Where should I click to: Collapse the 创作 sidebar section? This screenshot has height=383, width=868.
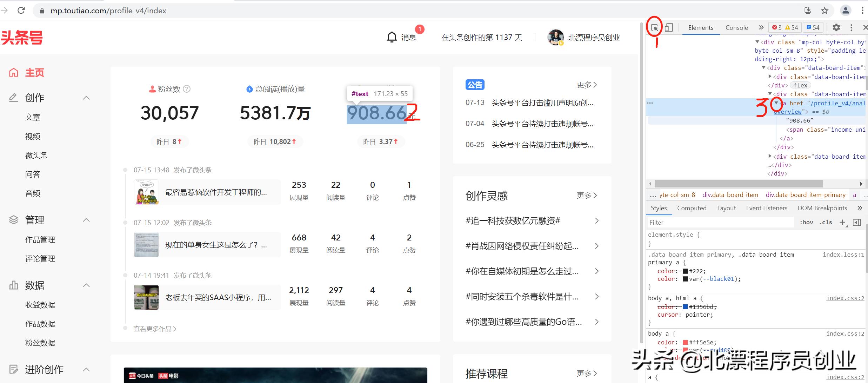pyautogui.click(x=86, y=98)
